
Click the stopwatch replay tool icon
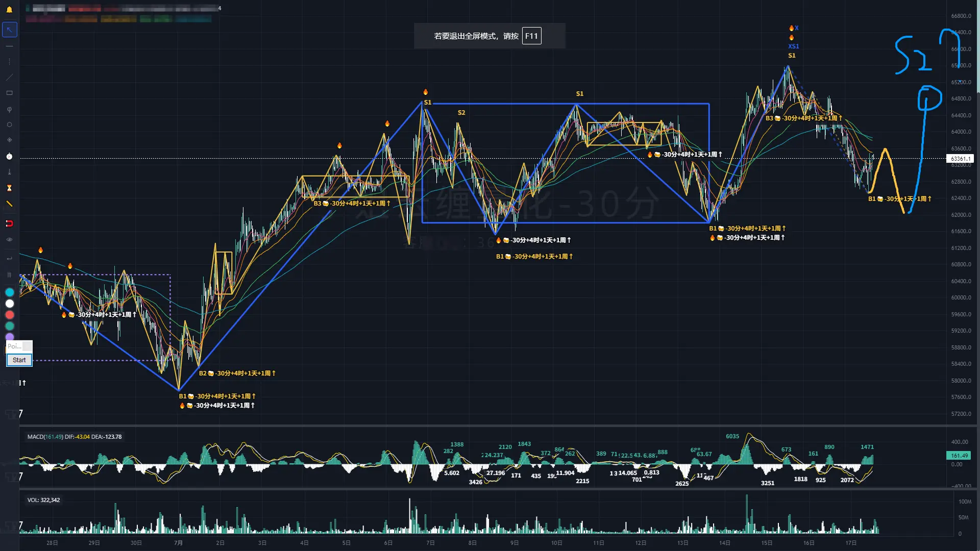pos(9,156)
